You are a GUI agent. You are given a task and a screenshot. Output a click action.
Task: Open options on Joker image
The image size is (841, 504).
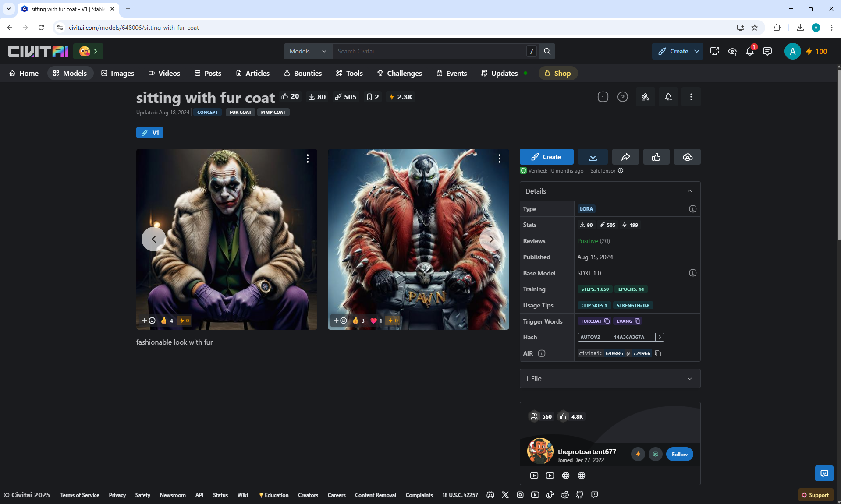pyautogui.click(x=308, y=159)
